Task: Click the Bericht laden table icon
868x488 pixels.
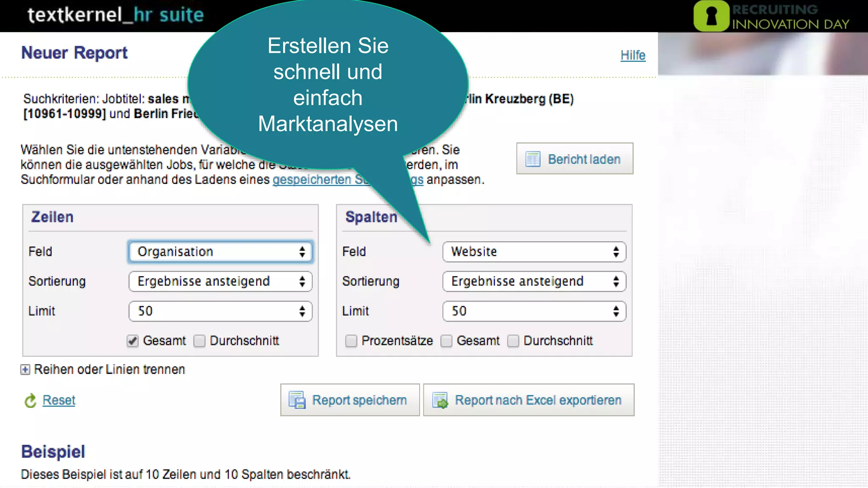Action: pyautogui.click(x=533, y=159)
